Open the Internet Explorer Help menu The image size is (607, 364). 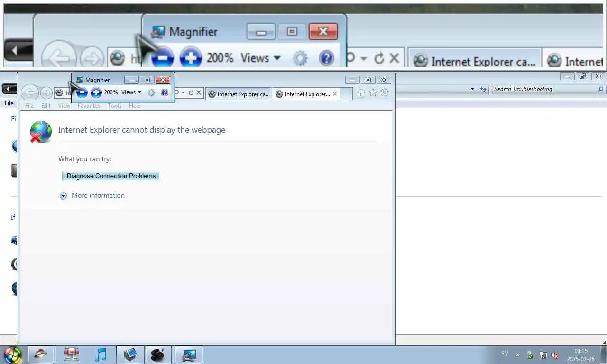pos(135,106)
